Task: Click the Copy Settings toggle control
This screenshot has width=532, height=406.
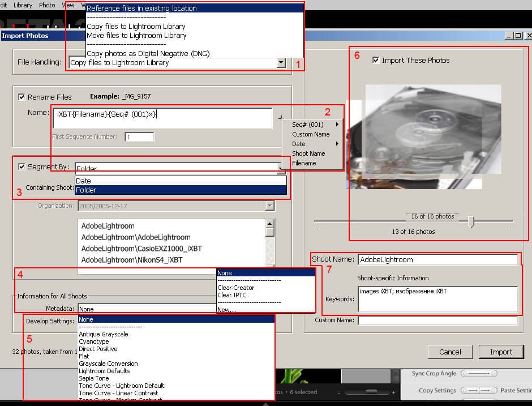Action: (479, 391)
